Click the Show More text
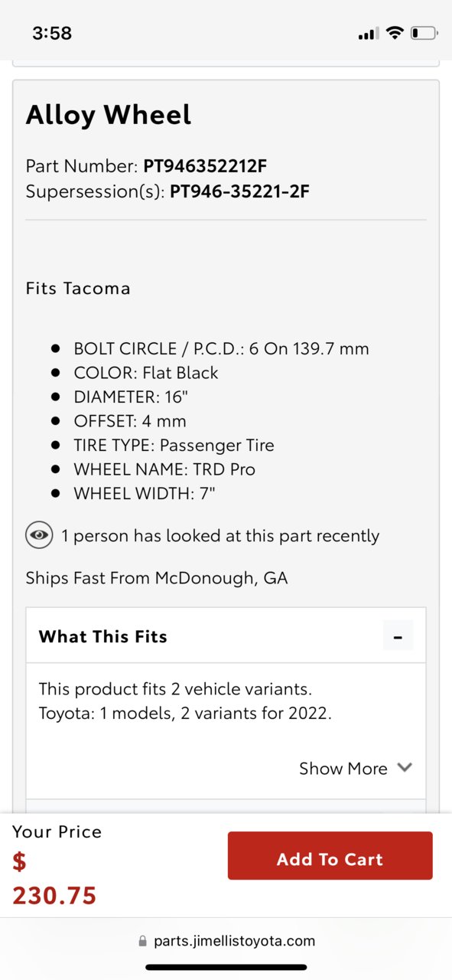 click(x=343, y=769)
